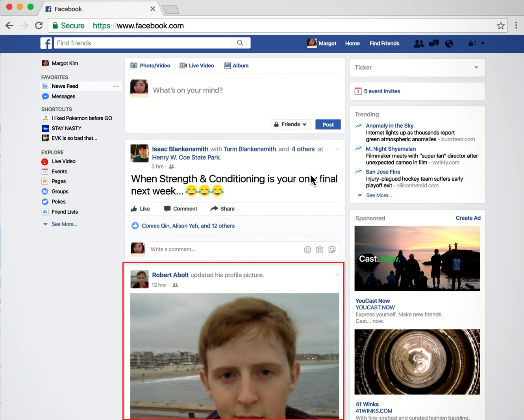This screenshot has width=524, height=420.
Task: Open Messenger messages icon in the navbar
Action: pyautogui.click(x=433, y=43)
